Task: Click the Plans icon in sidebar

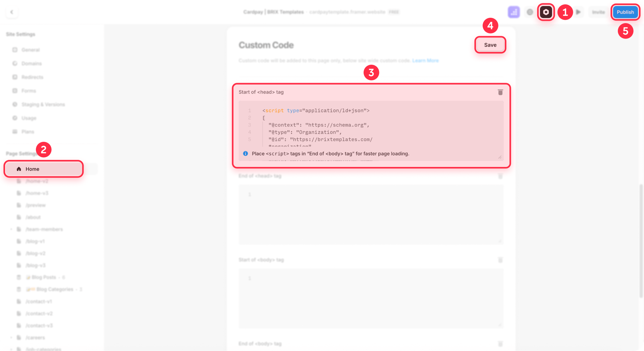Action: point(15,131)
